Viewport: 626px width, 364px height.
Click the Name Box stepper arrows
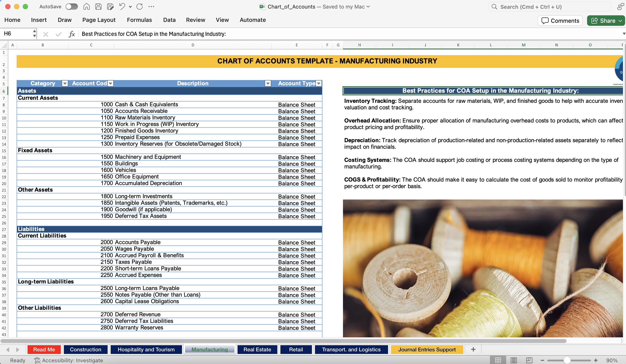(x=34, y=33)
